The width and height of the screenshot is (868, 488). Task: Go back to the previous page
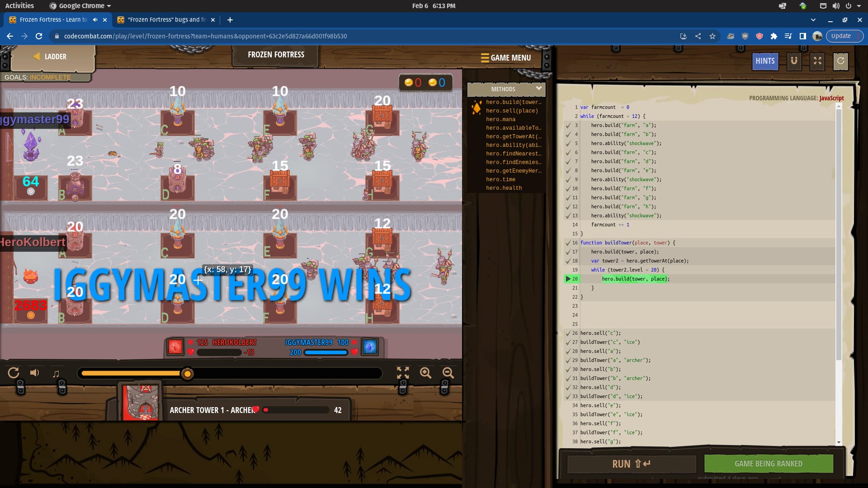10,36
